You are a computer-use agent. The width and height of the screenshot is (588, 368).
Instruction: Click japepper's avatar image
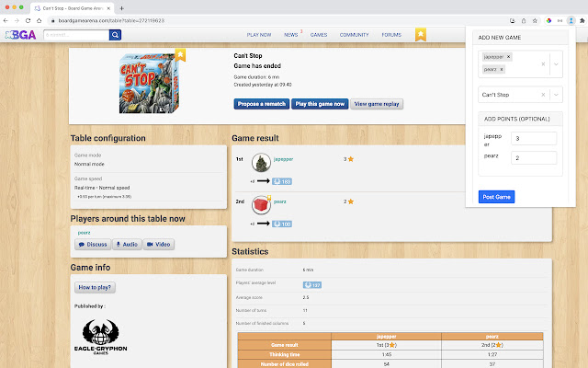click(x=261, y=163)
